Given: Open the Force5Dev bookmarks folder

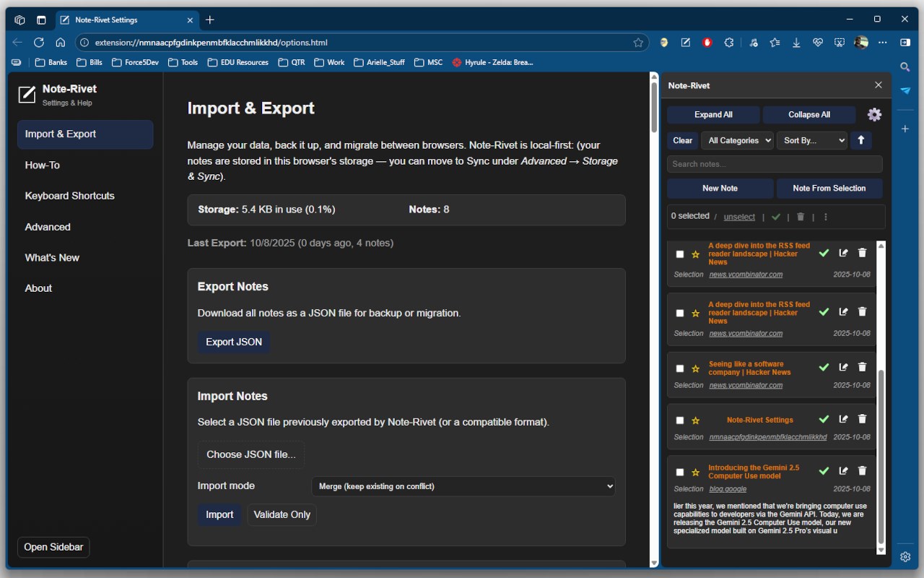Looking at the screenshot, I should (x=135, y=62).
